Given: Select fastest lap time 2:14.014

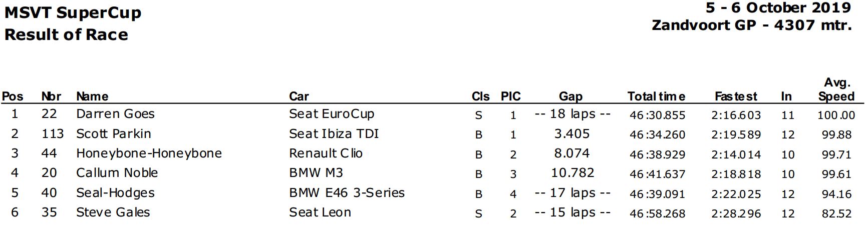Looking at the screenshot, I should (x=736, y=154).
